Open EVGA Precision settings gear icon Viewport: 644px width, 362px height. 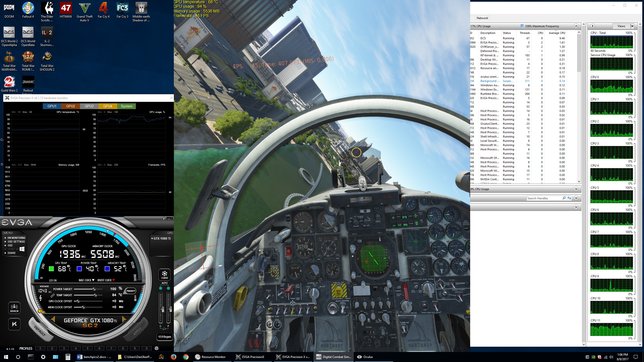coord(156,348)
